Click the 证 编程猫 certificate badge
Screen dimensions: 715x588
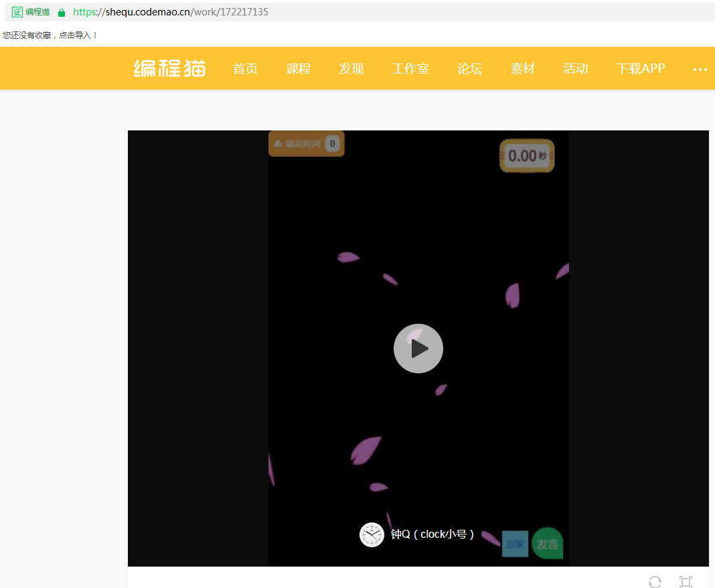click(31, 12)
